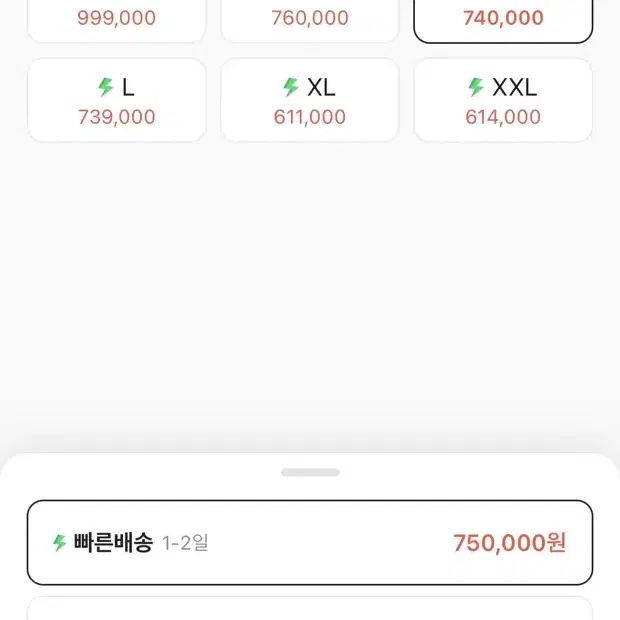Tap the green lightning icon next to 빠른배송
620x620 pixels.
click(x=59, y=542)
